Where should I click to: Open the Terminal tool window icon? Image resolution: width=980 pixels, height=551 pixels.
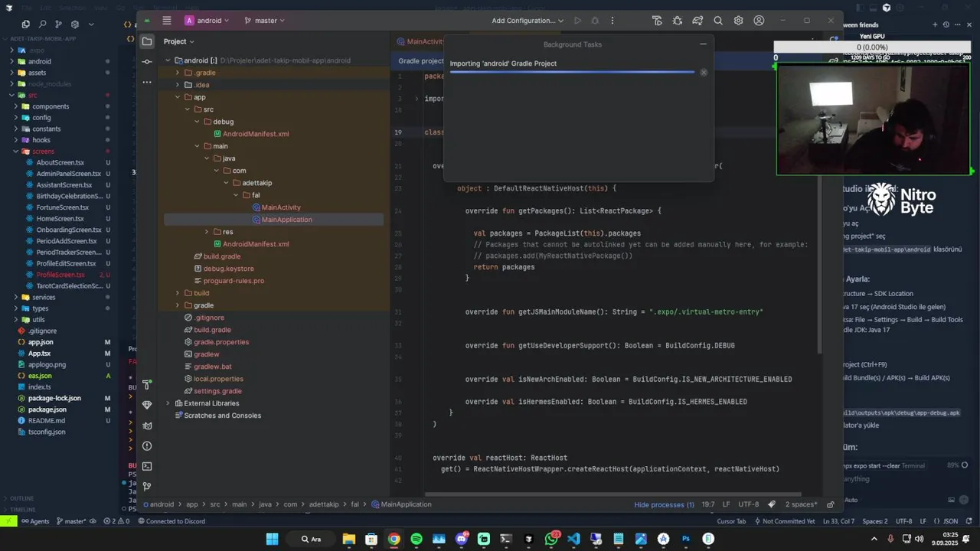(x=147, y=465)
